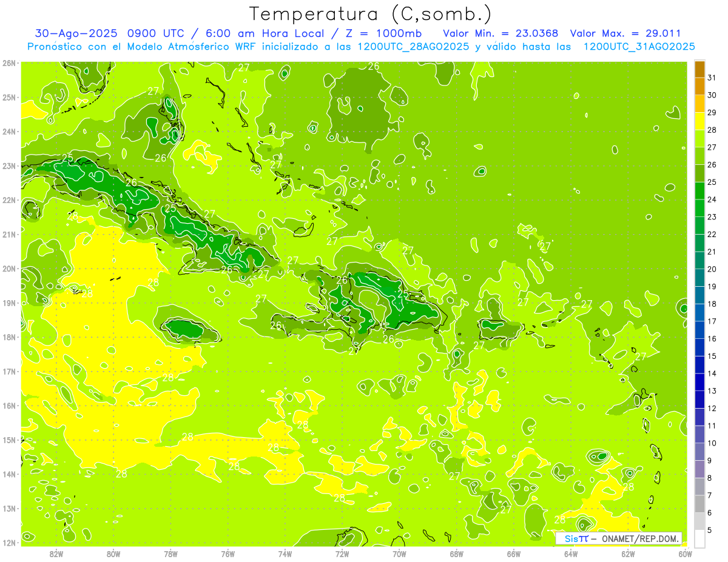The image size is (728, 562).
Task: Click the '22' label on the color scale
Action: tap(712, 234)
